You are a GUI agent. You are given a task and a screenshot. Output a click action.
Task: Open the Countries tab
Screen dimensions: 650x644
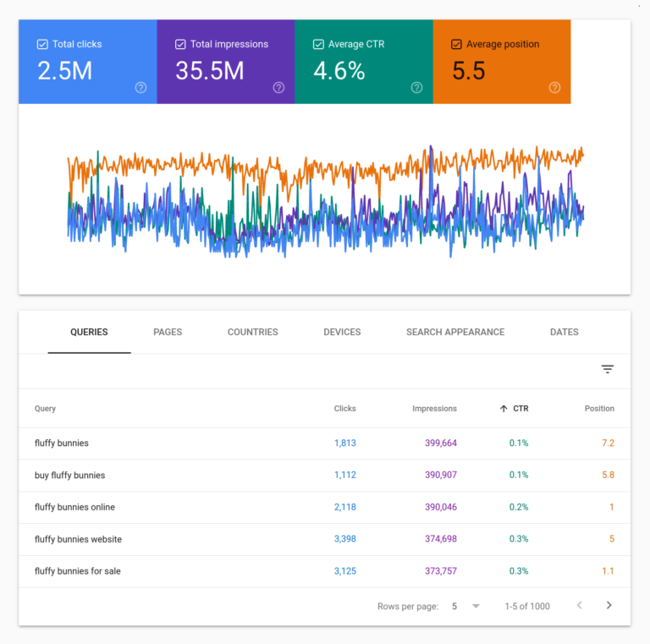coord(252,332)
